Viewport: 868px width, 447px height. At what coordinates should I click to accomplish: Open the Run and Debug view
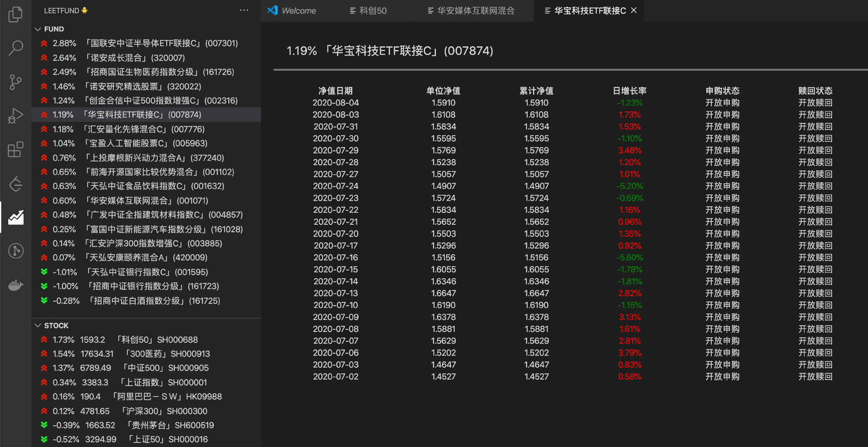16,116
